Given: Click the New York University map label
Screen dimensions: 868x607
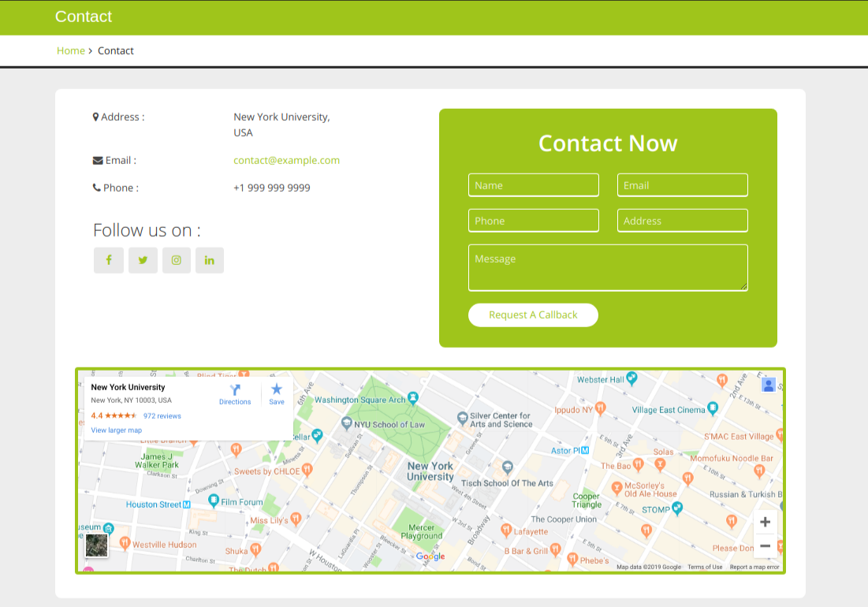Looking at the screenshot, I should [x=430, y=471].
